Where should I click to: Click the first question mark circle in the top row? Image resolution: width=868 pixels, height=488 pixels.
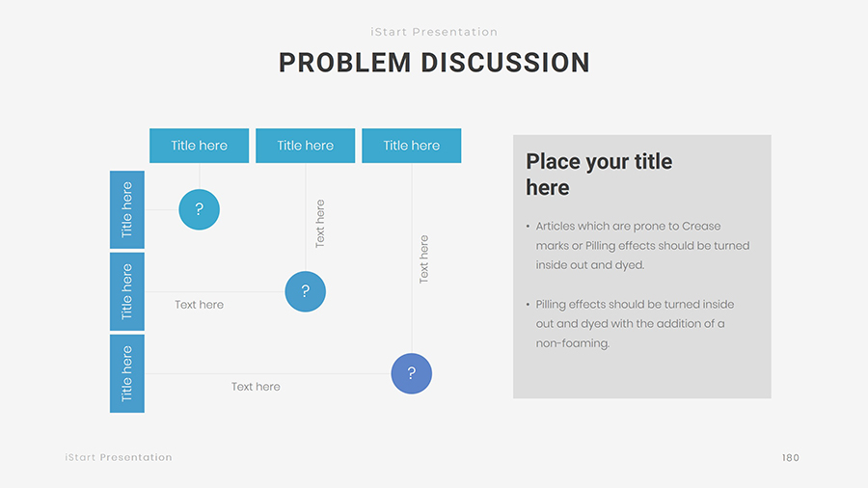[x=199, y=209]
